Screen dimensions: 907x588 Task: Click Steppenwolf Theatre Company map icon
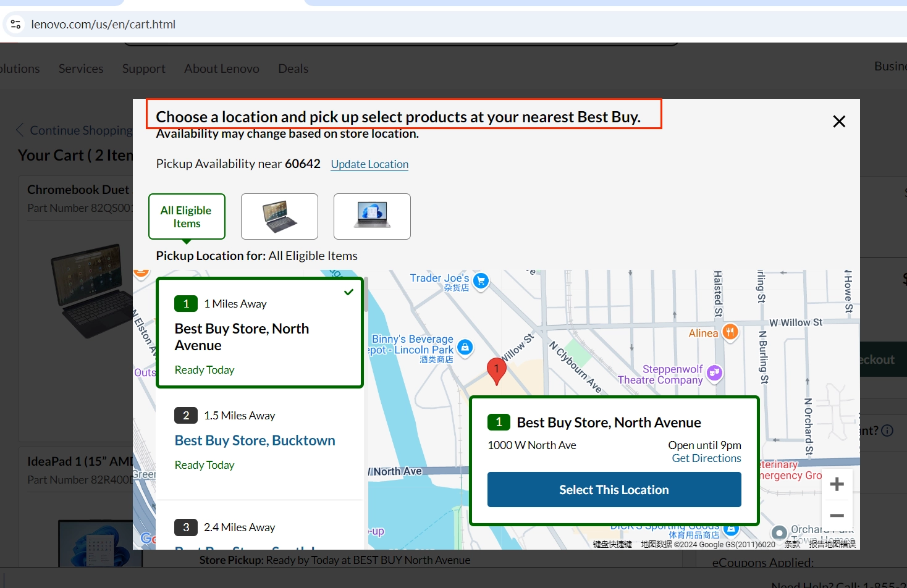tap(715, 372)
